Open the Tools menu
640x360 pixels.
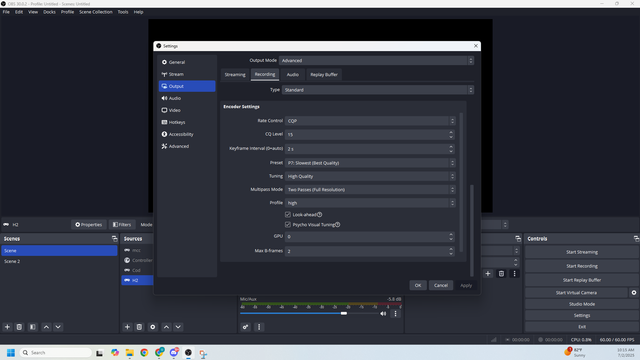[123, 12]
